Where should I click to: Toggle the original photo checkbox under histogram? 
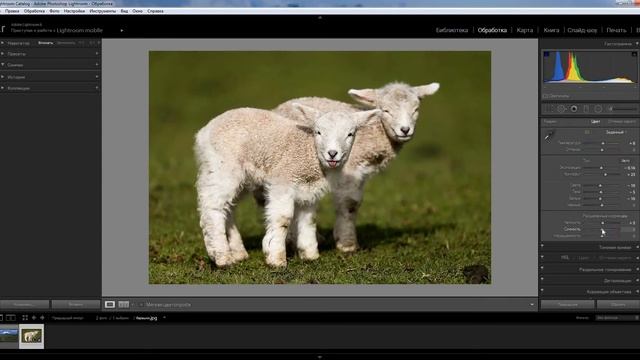(545, 96)
